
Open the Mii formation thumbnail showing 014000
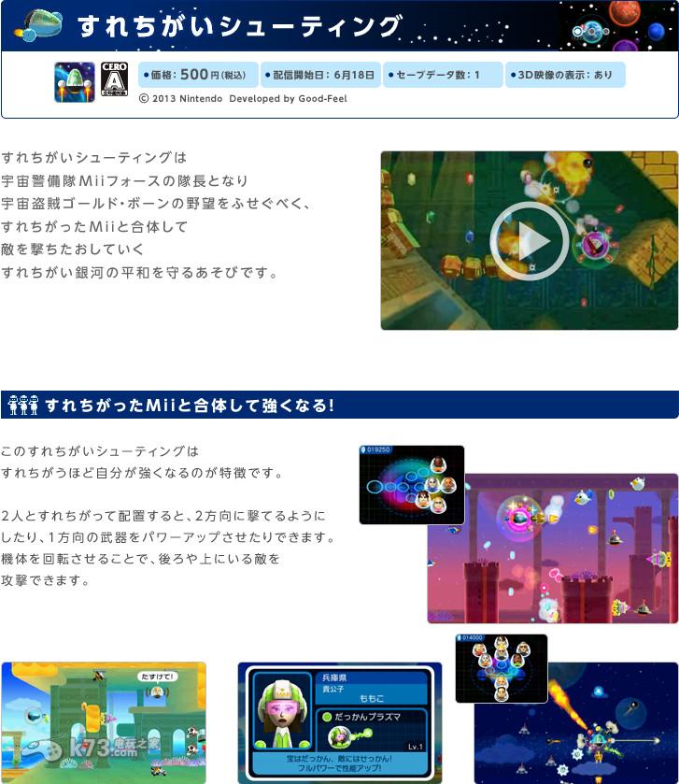[x=502, y=668]
